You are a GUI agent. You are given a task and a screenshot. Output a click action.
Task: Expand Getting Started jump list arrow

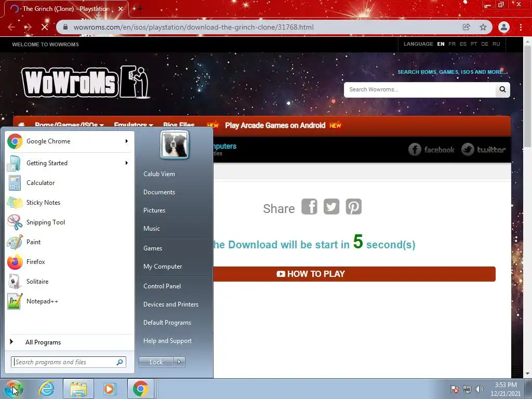coord(127,163)
